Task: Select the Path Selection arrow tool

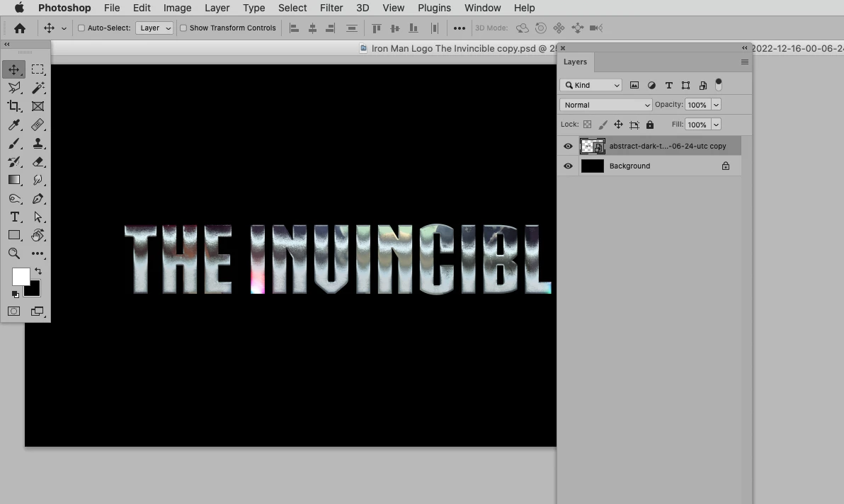Action: tap(37, 217)
